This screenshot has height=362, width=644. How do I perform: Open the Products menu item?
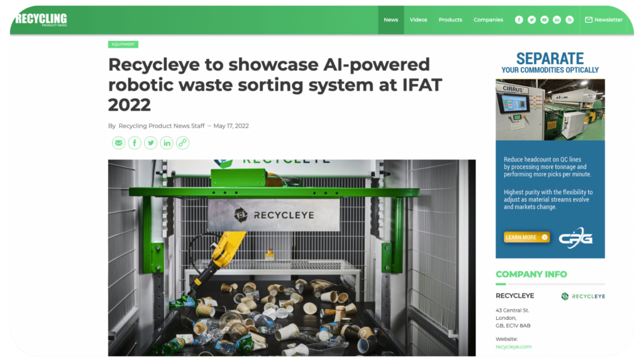[x=450, y=19]
